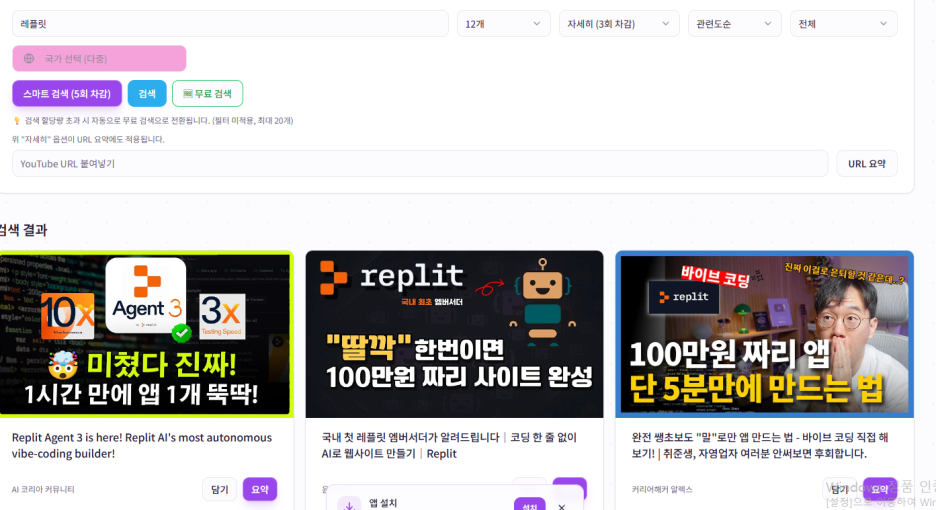The image size is (936, 510).
Task: Click the globe icon in country selector
Action: pos(29,59)
